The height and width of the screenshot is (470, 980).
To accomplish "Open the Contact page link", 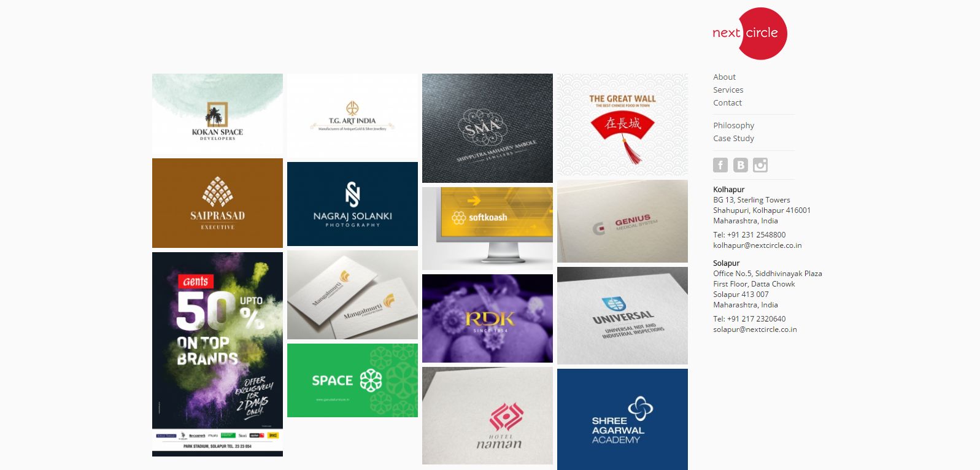I will point(727,102).
